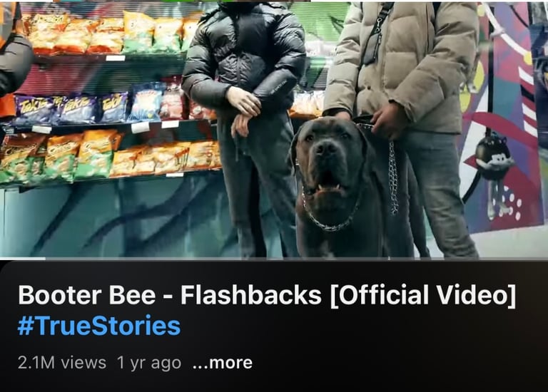Viewport: 548px width, 392px height.
Task: Expand the description with ...more
Action: point(223,363)
